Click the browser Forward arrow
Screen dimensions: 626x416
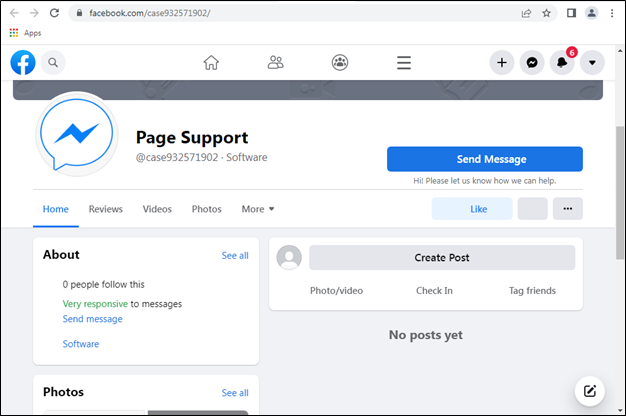click(34, 13)
